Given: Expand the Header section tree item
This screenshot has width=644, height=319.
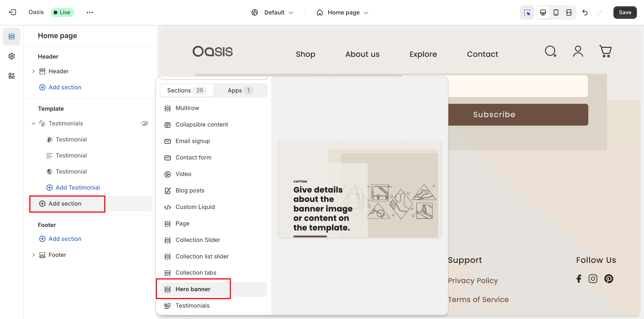Looking at the screenshot, I should coord(33,71).
